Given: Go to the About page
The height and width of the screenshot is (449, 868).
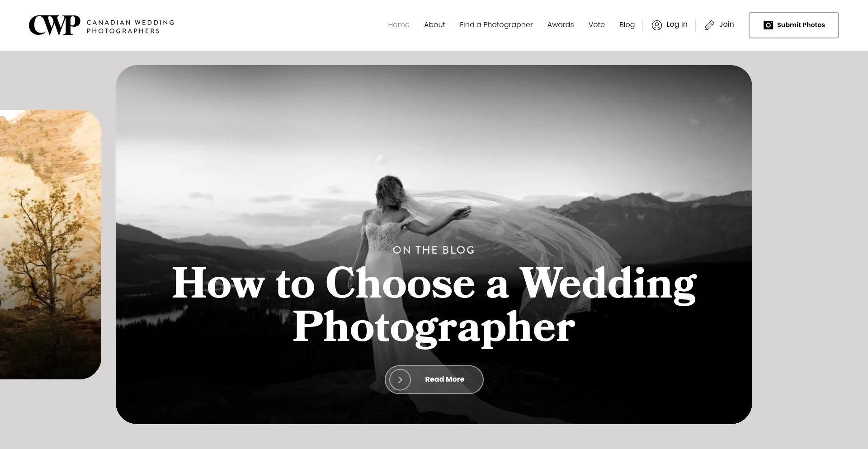Looking at the screenshot, I should (434, 25).
